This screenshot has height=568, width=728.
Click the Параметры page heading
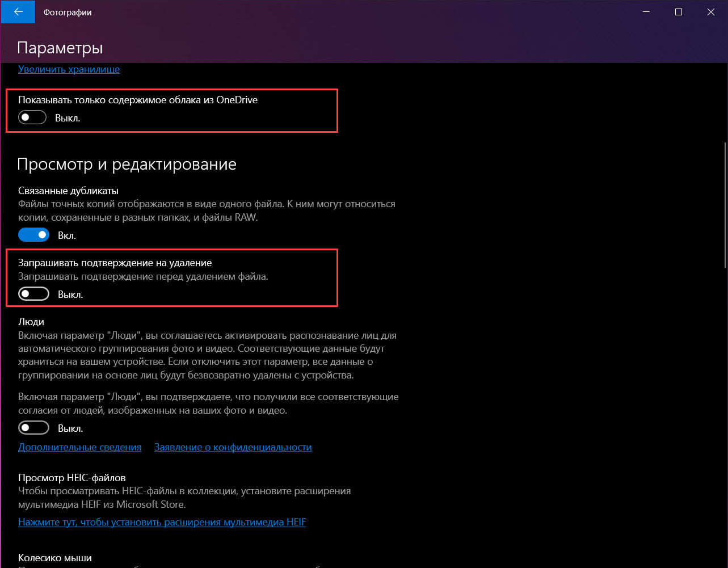(60, 48)
